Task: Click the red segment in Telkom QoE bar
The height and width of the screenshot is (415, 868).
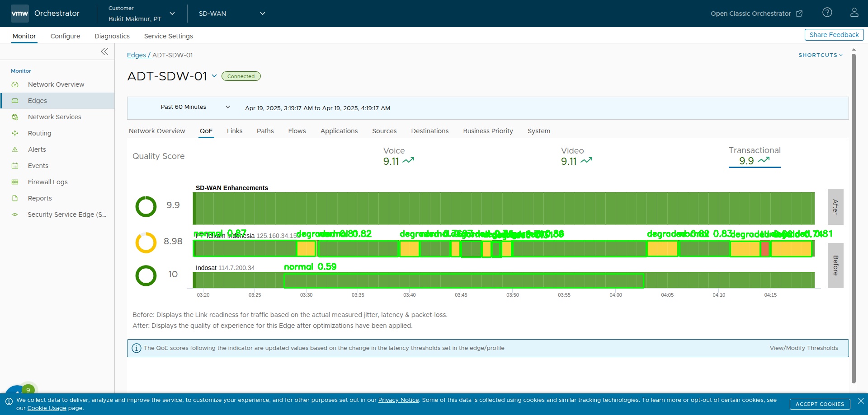Action: pyautogui.click(x=765, y=249)
